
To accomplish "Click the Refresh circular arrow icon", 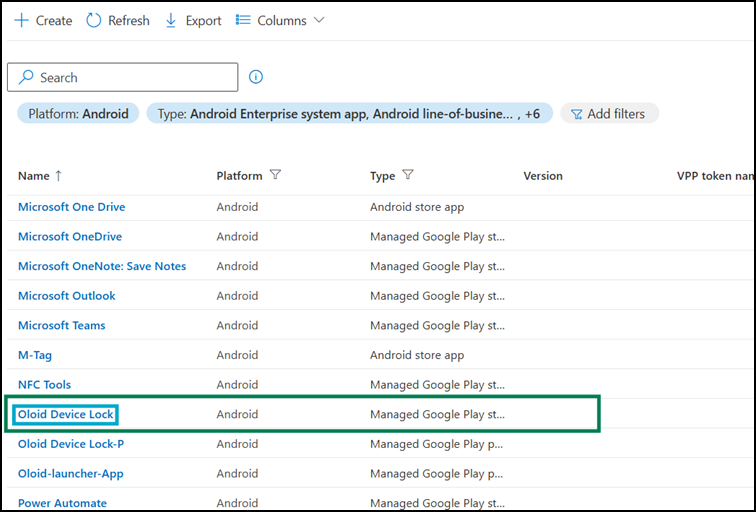I will point(94,21).
